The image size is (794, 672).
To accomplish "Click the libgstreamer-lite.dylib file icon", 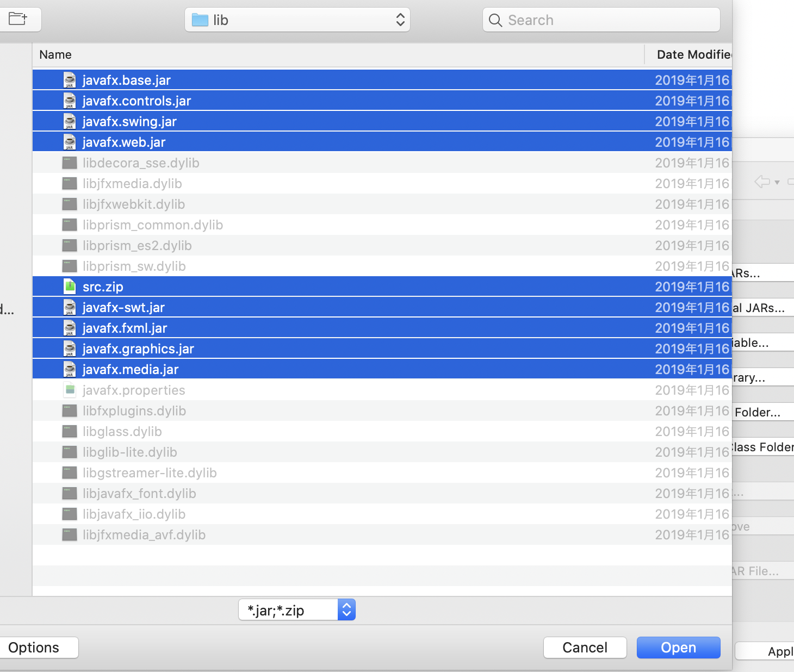I will tap(70, 472).
